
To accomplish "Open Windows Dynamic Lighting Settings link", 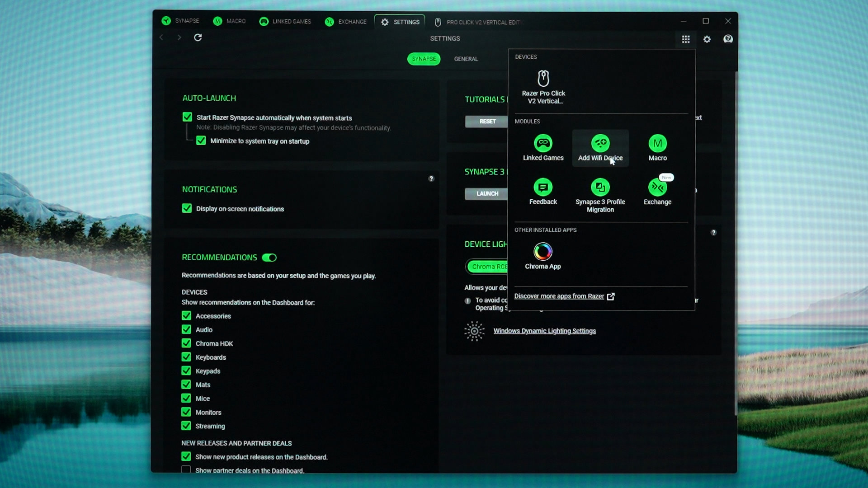I will click(544, 331).
